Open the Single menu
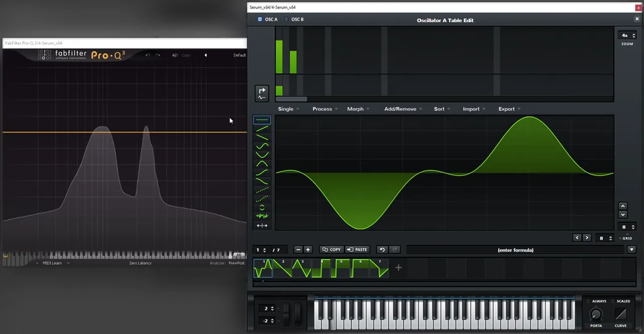The image size is (644, 334). coord(288,109)
